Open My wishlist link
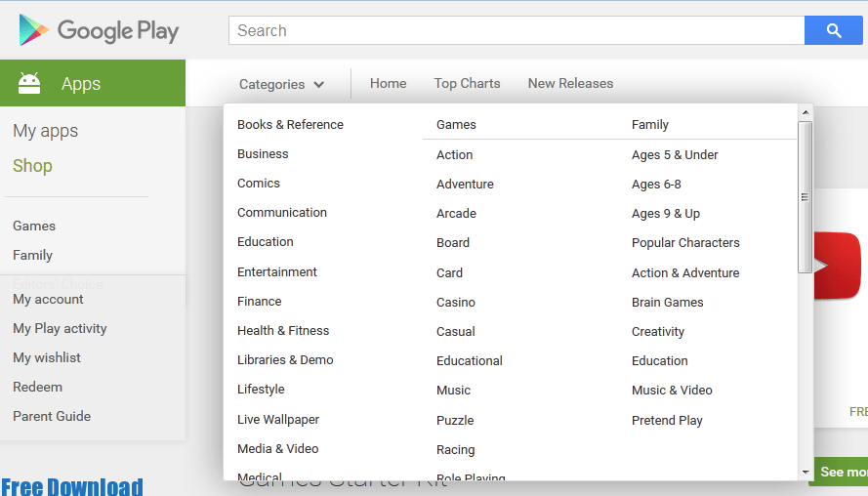The height and width of the screenshot is (496, 868). pyautogui.click(x=47, y=357)
